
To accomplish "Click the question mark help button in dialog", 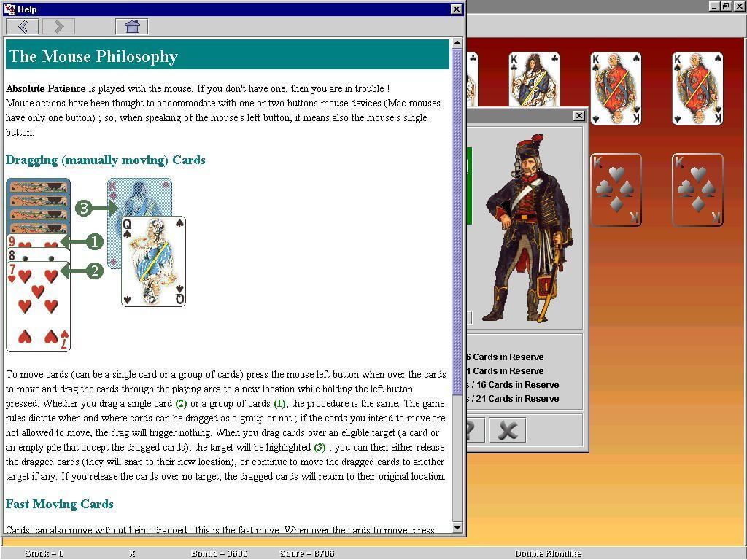I will (x=474, y=430).
